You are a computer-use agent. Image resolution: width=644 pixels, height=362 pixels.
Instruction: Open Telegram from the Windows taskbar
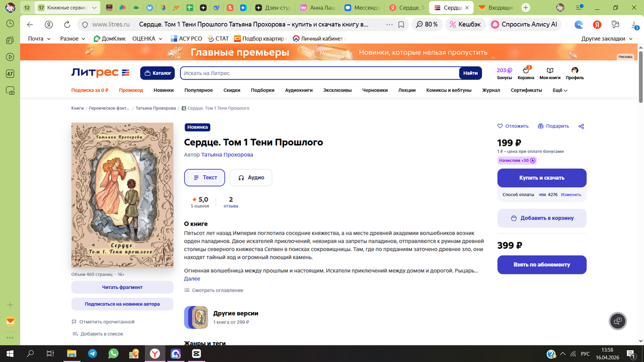[x=92, y=354]
